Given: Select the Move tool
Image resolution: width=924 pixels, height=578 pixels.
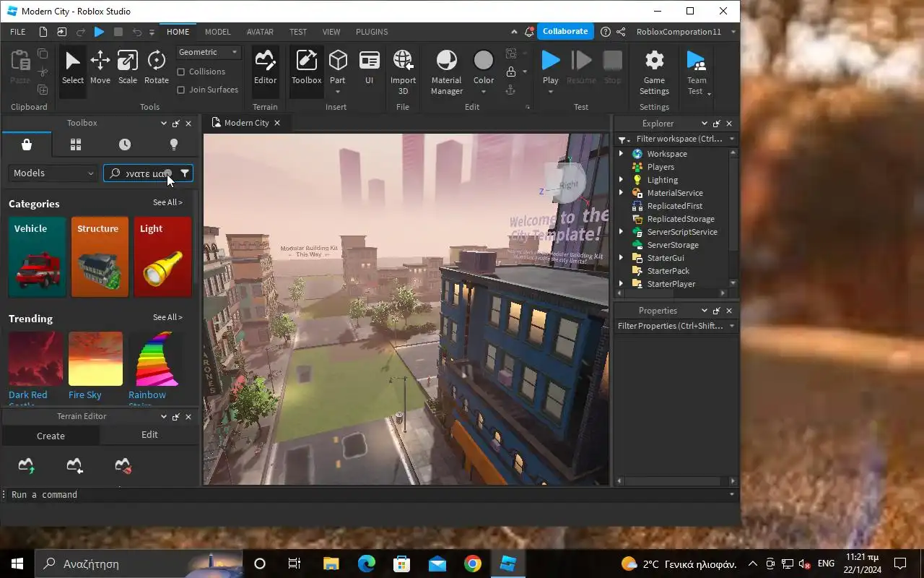Looking at the screenshot, I should pos(100,69).
